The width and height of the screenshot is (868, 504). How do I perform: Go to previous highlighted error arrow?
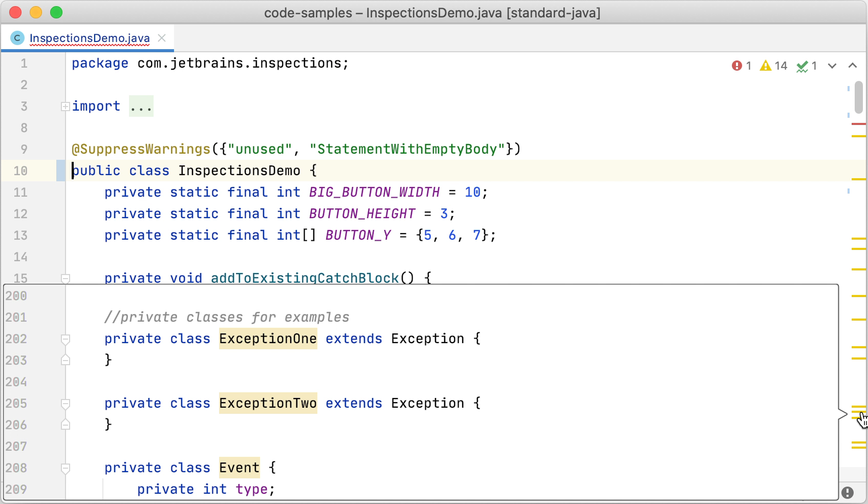[x=853, y=66]
